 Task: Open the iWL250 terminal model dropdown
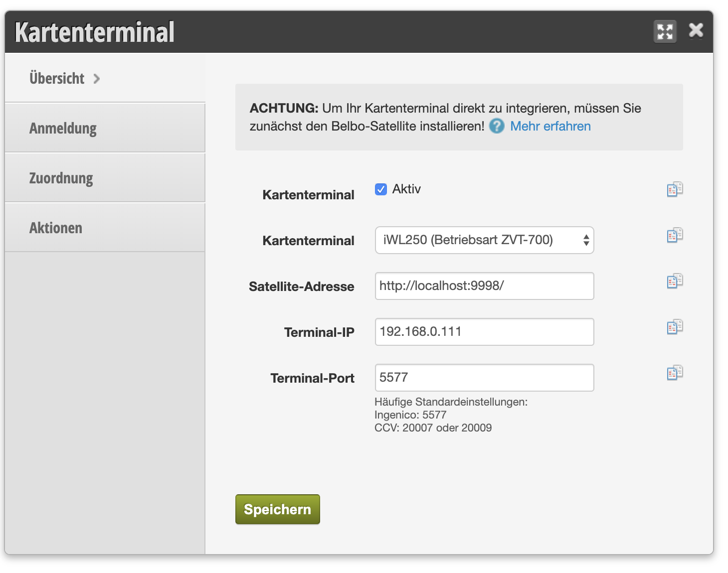(x=484, y=240)
